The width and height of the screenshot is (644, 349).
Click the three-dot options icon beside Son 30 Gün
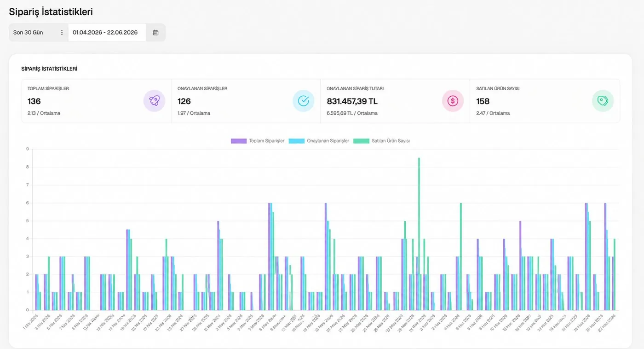point(62,33)
